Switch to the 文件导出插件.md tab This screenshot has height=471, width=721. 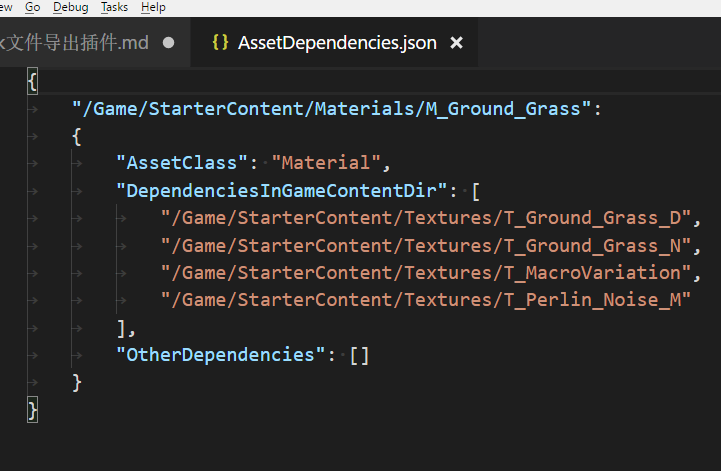tap(78, 43)
